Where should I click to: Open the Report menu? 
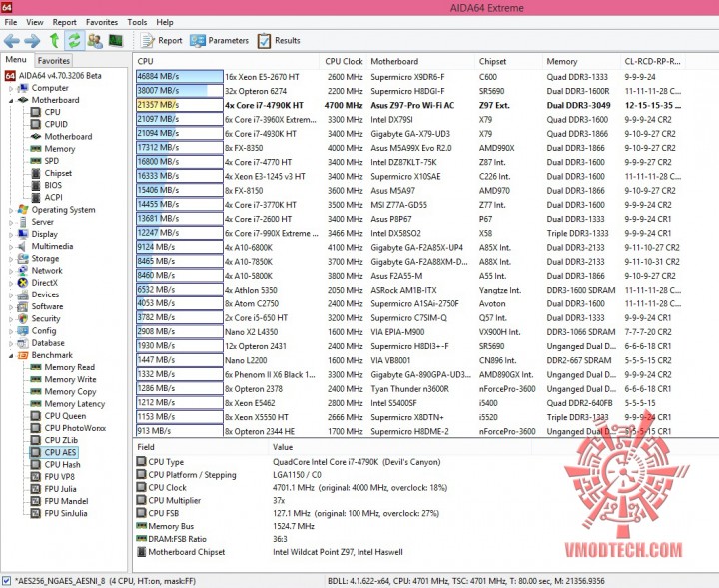64,22
